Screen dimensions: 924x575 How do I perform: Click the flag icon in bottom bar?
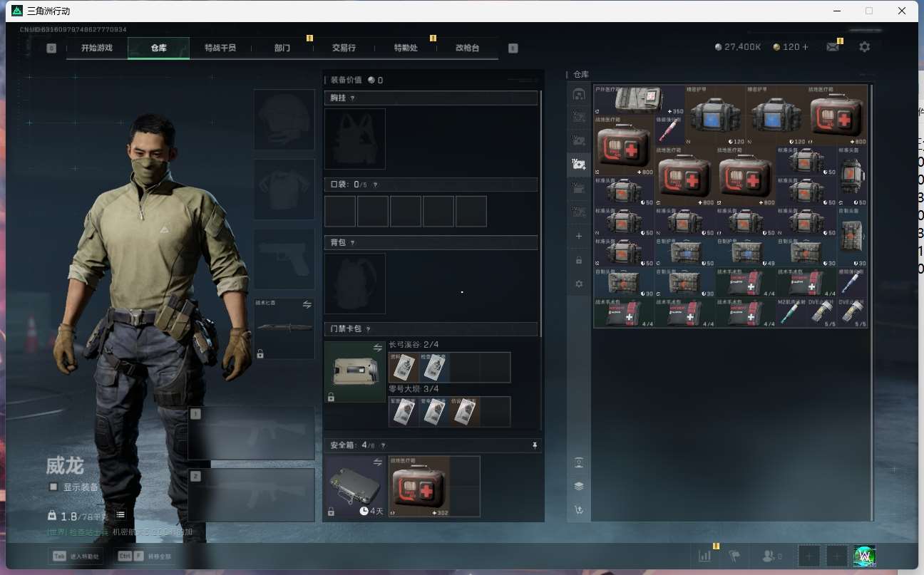tap(735, 556)
